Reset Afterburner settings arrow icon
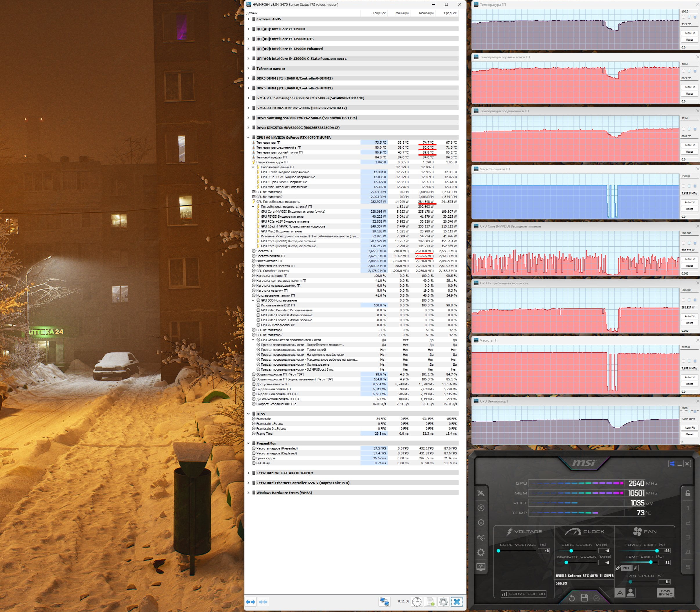The image size is (700, 612). 572,598
